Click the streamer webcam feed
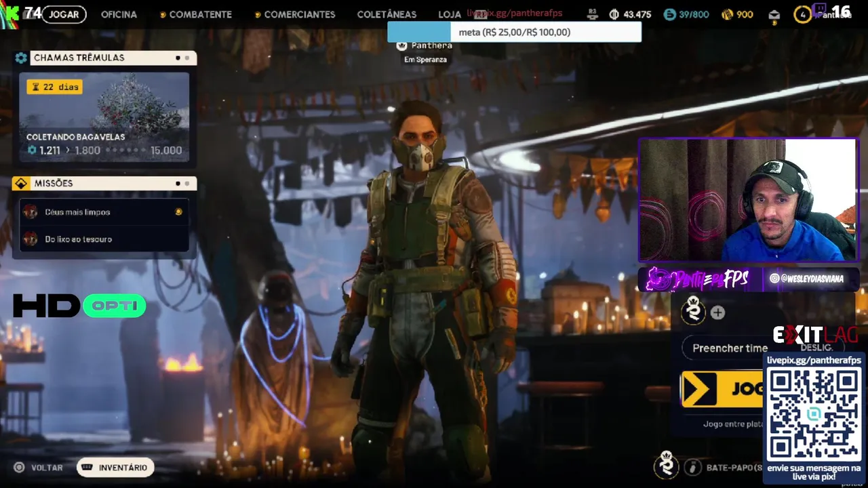The width and height of the screenshot is (868, 488). pos(749,200)
